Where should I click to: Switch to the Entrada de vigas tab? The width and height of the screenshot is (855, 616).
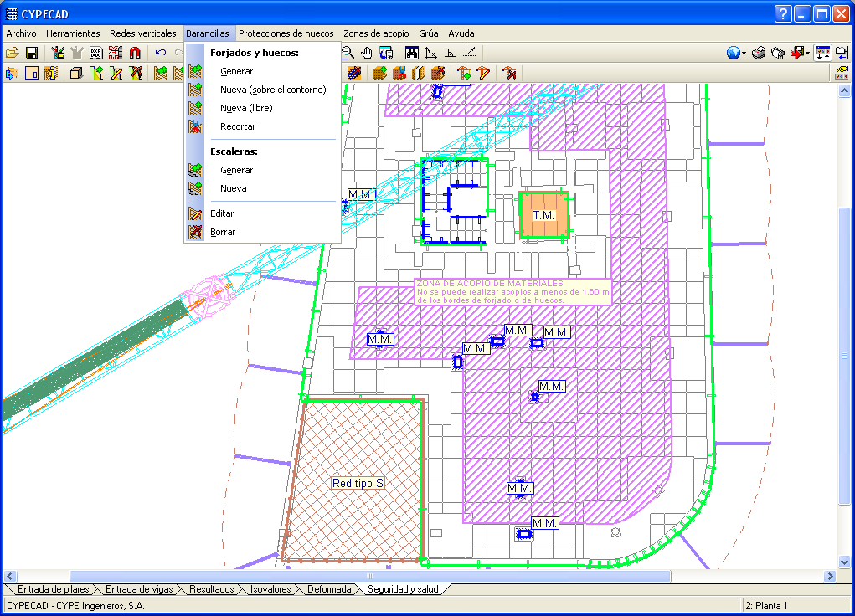139,589
